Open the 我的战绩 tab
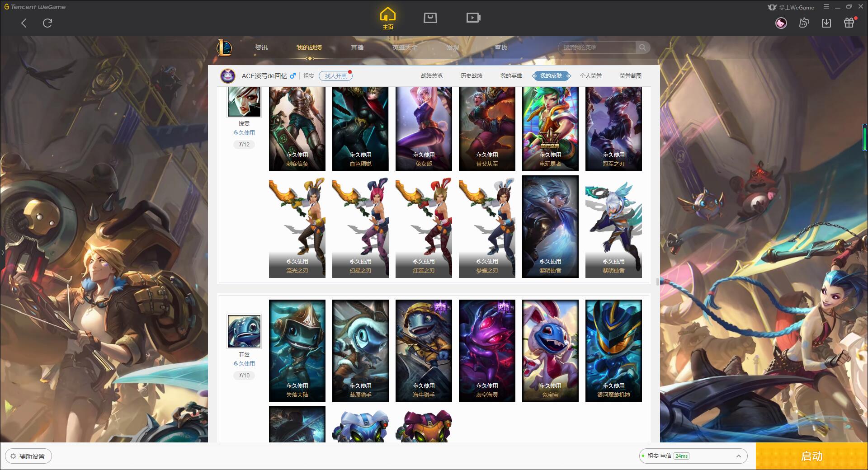The image size is (868, 470). tap(309, 47)
